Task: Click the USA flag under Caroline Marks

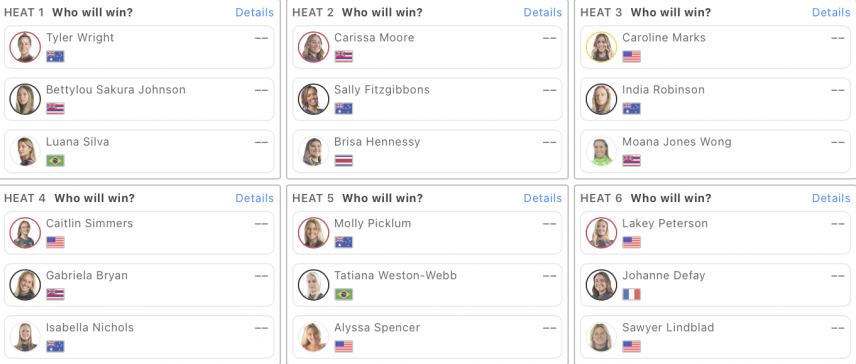Action: [x=632, y=56]
